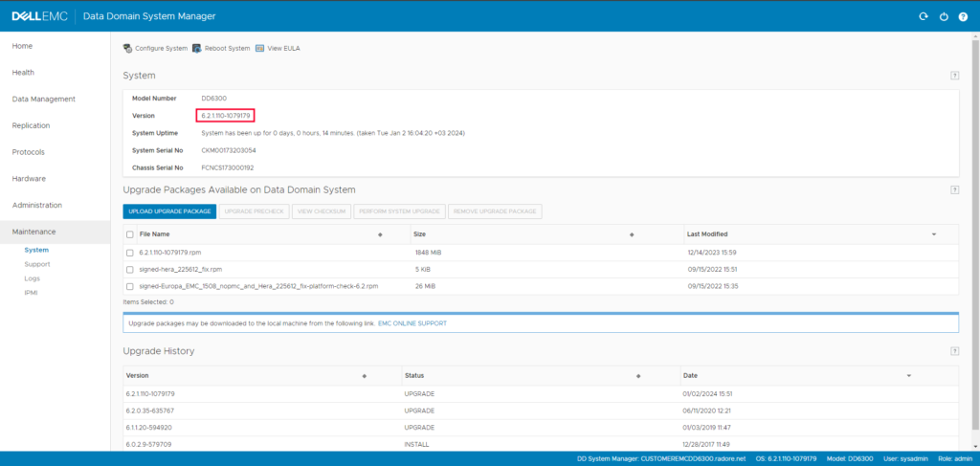Click the Configure System icon
980x466 pixels.
tap(127, 48)
